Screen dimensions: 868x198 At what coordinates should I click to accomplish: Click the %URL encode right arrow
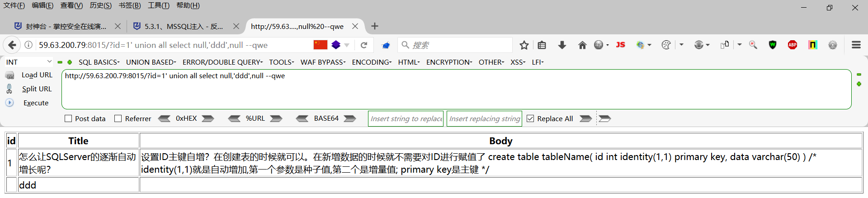(x=276, y=118)
